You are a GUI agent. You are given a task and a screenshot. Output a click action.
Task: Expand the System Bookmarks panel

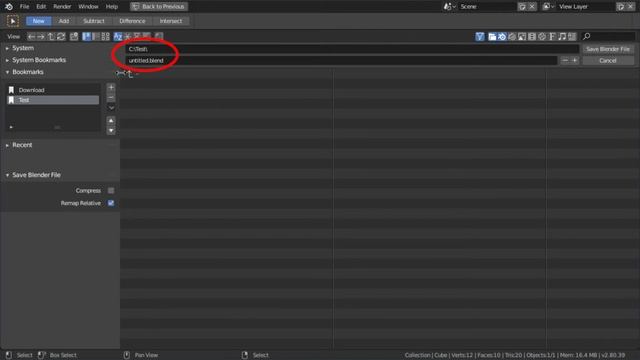click(39, 60)
